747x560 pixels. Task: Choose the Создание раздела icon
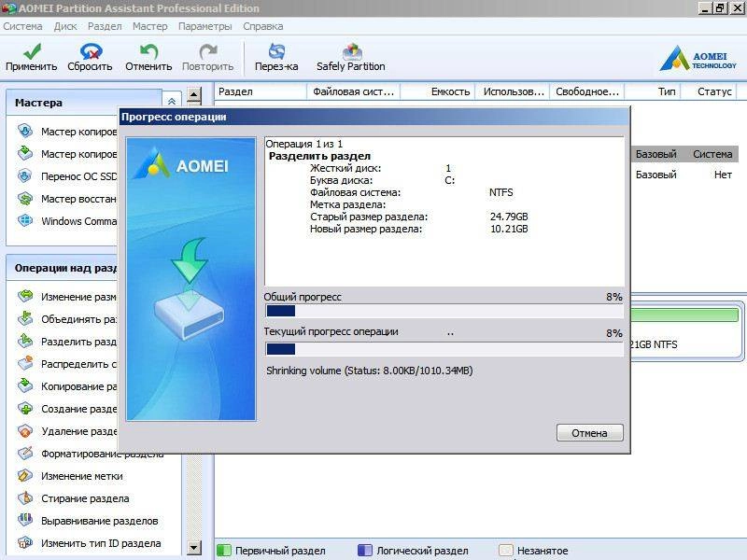25,408
